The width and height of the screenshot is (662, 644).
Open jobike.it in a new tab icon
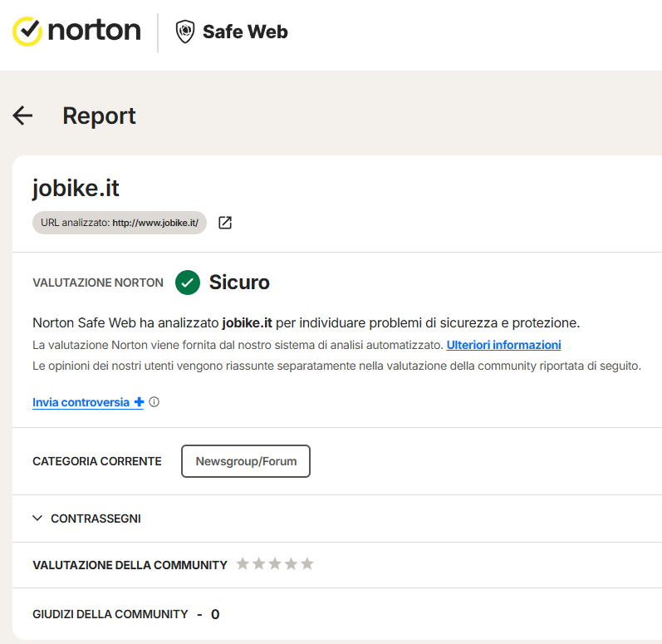[225, 223]
